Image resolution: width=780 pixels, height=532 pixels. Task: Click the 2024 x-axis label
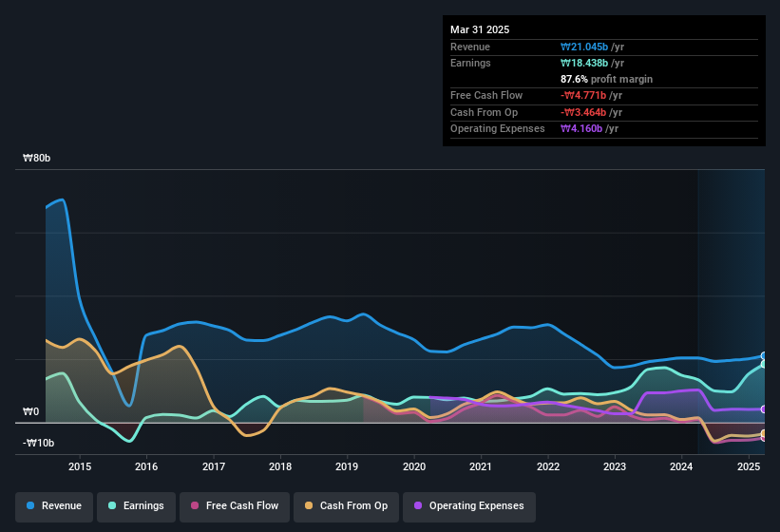[x=681, y=466]
